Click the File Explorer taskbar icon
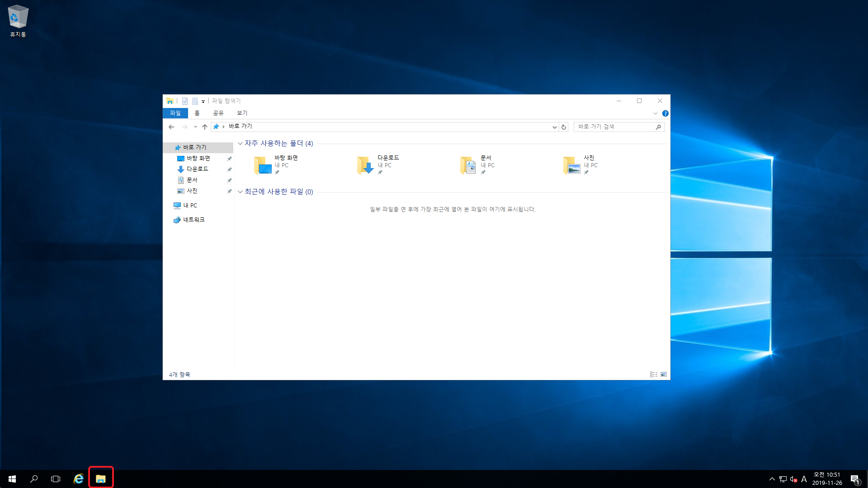Viewport: 868px width, 488px height. point(101,479)
